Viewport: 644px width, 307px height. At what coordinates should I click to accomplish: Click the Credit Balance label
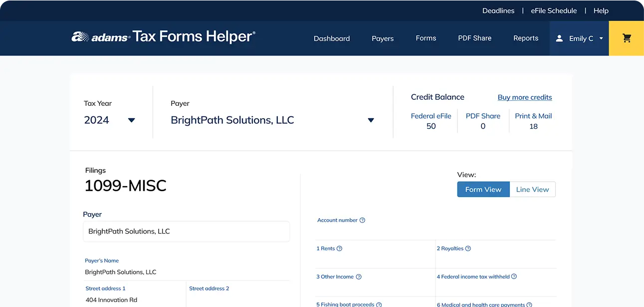point(437,97)
